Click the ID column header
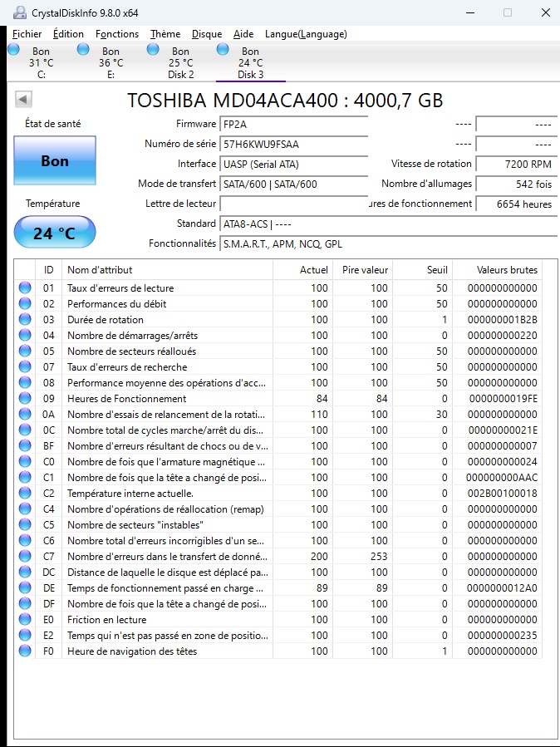This screenshot has height=747, width=560. 48,270
